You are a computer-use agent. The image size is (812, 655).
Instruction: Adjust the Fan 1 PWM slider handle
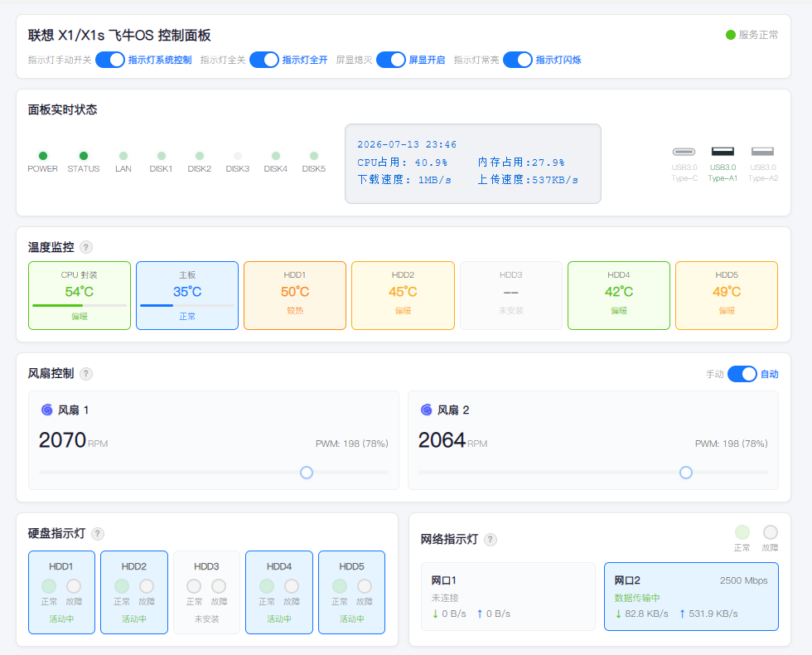(307, 473)
